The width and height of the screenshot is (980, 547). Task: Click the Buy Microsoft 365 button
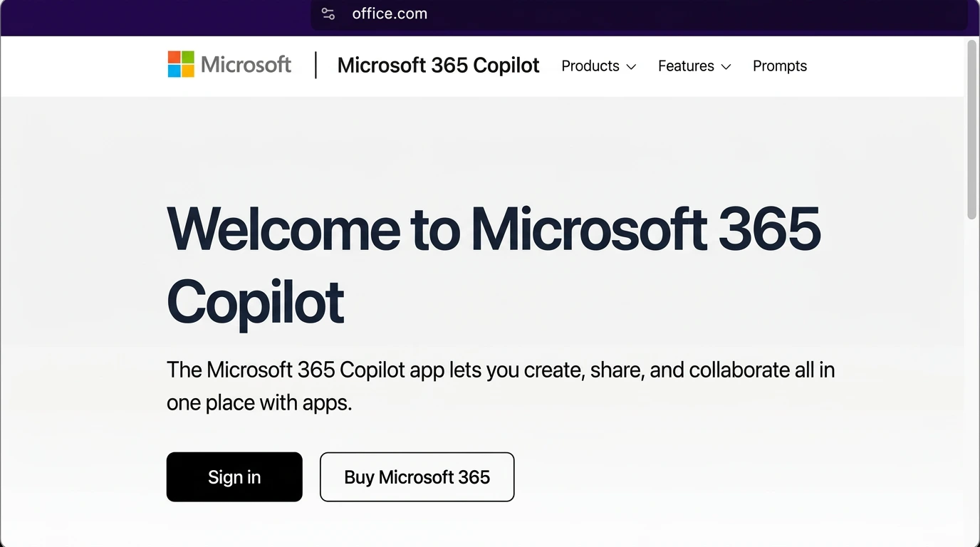417,477
